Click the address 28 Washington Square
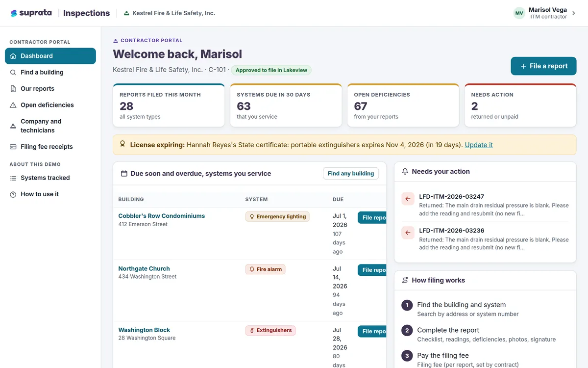 147,338
